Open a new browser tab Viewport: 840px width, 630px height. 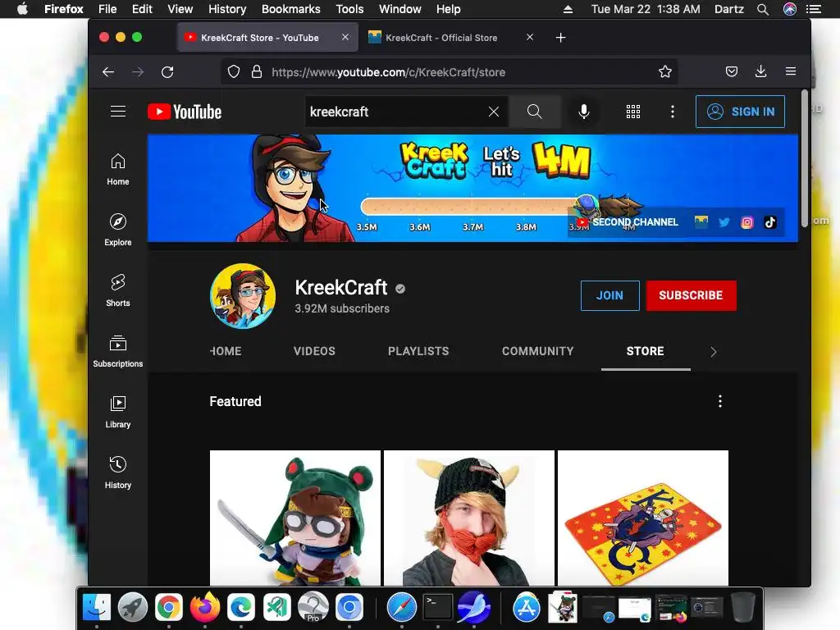[x=560, y=38]
